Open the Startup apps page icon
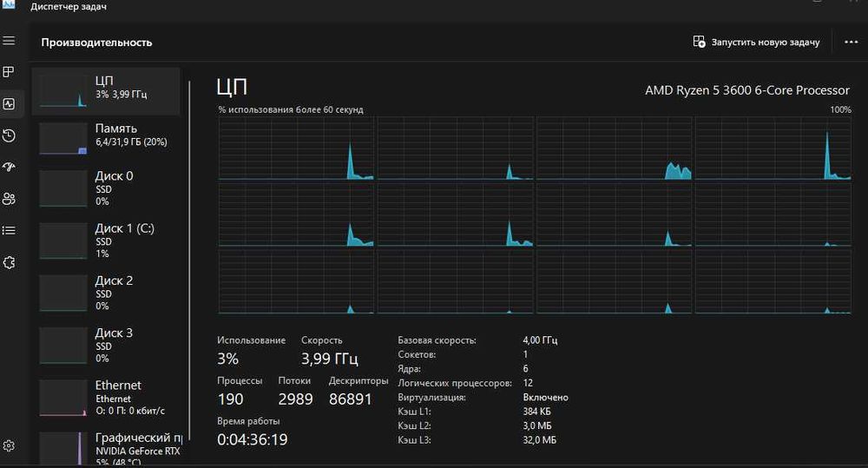This screenshot has height=468, width=868. [9, 167]
